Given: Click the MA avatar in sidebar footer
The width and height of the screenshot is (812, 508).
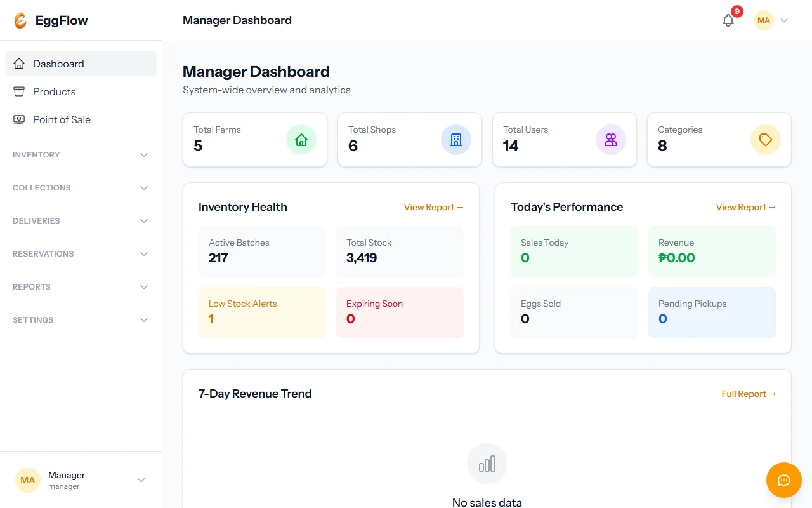Looking at the screenshot, I should (x=28, y=480).
